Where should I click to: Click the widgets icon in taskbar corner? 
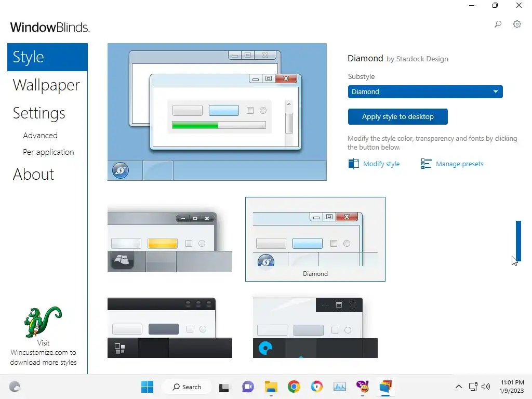[x=15, y=387]
